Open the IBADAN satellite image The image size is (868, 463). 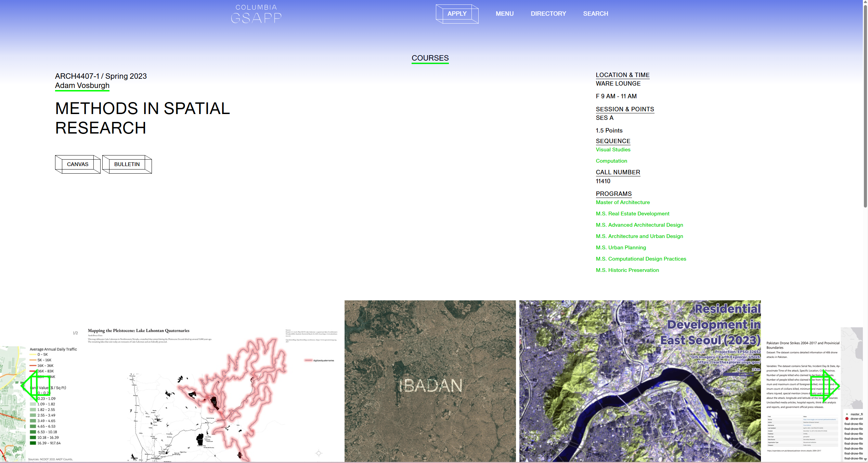430,381
